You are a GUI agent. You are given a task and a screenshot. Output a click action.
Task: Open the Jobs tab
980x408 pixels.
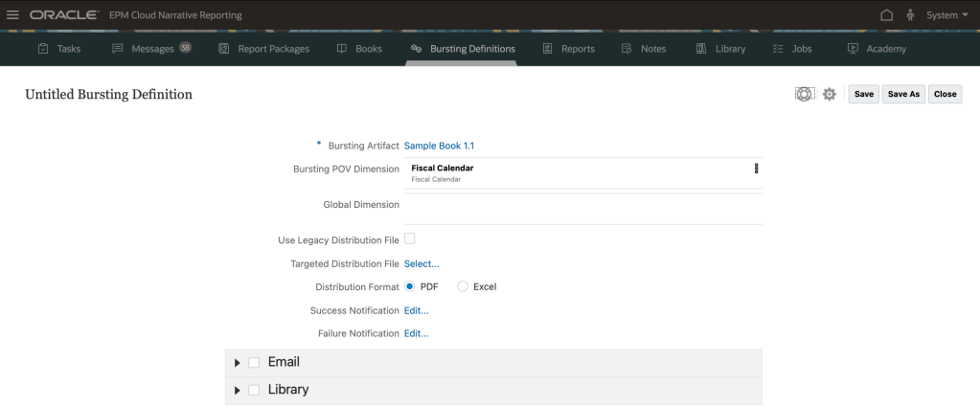[x=791, y=49]
